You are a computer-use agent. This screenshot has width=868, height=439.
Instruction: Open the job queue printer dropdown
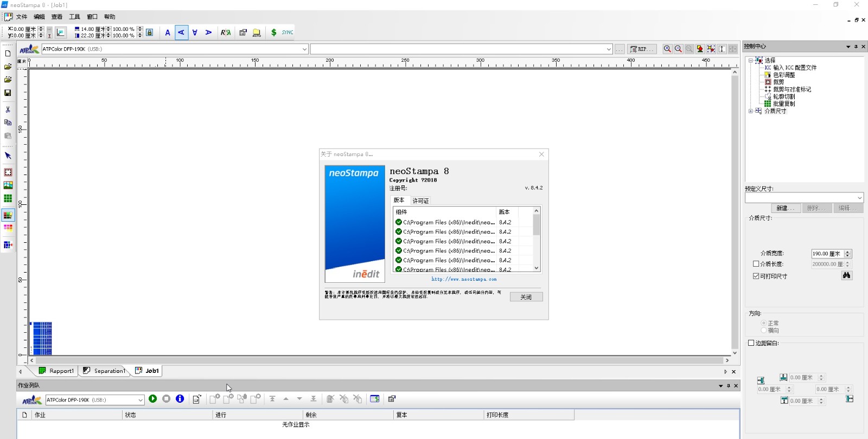pyautogui.click(x=140, y=400)
